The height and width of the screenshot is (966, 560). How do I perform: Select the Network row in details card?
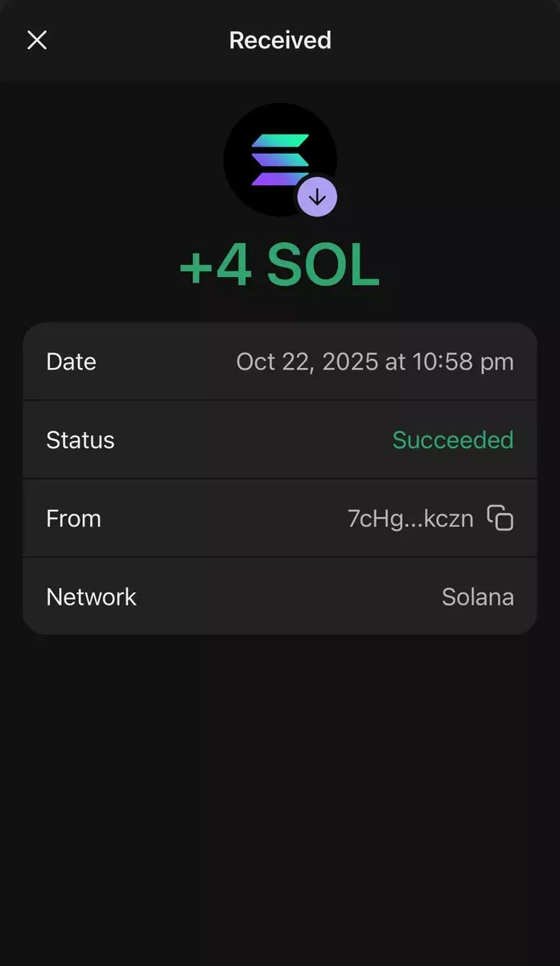click(x=282, y=597)
